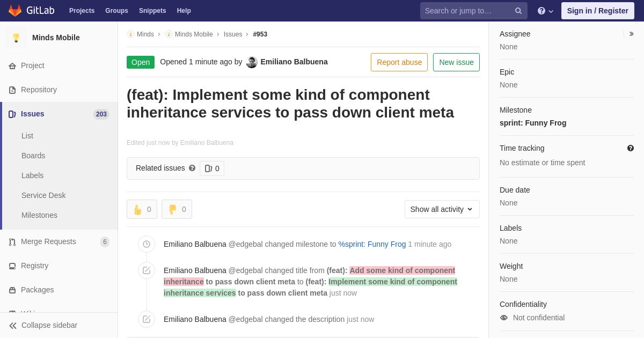Click the Emiliano Balbuena author name link
The width and height of the screenshot is (644, 338).
[x=294, y=62]
